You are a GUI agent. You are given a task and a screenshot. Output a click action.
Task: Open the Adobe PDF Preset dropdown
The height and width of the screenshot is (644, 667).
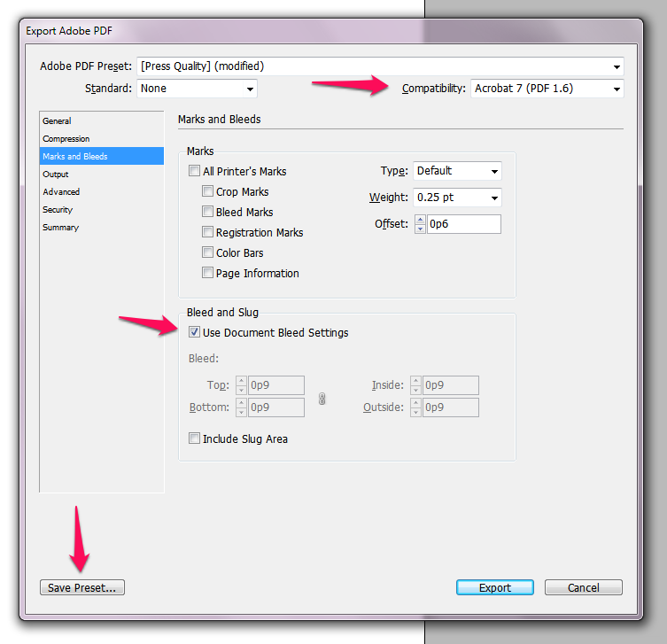click(x=381, y=66)
